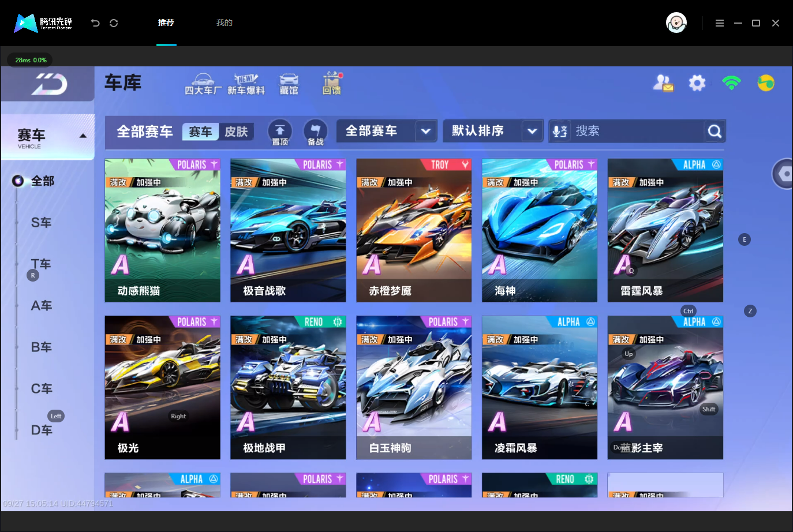Screen dimensions: 793x532
Task: Click the voice search microphone icon
Action: [559, 132]
